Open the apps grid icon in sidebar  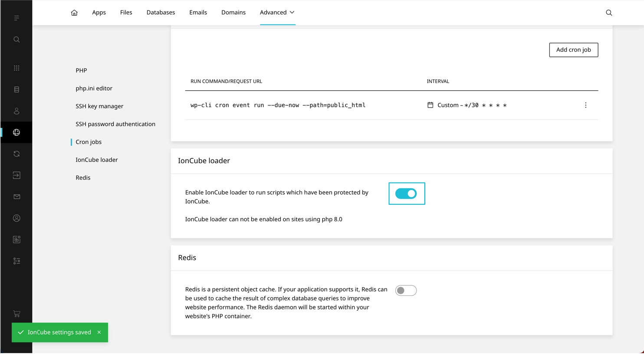coord(16,68)
